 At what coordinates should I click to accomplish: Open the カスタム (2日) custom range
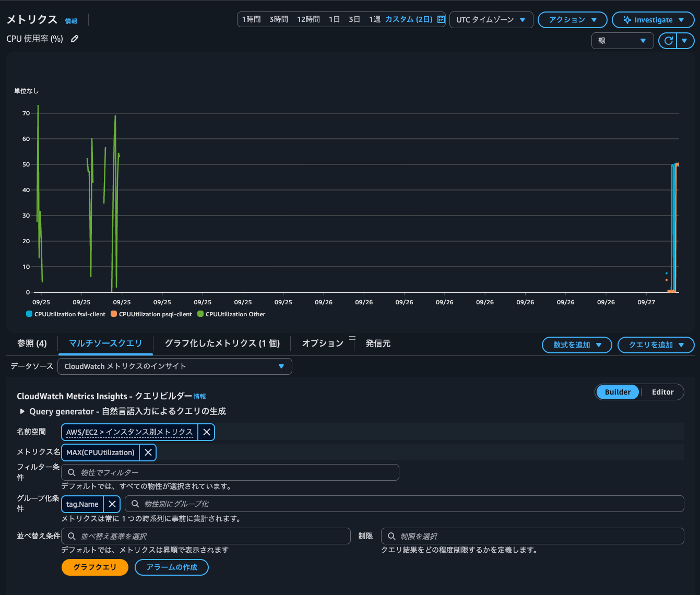coord(409,19)
